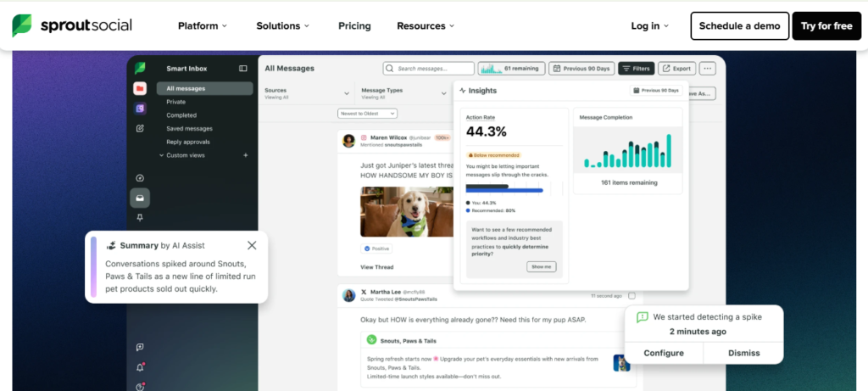
Task: Add a custom view with plus icon
Action: pos(246,155)
